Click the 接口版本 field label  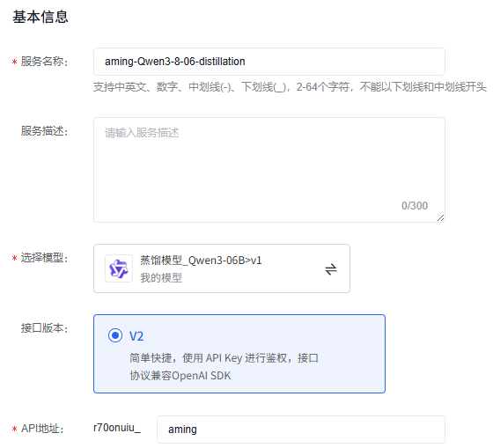click(x=44, y=328)
